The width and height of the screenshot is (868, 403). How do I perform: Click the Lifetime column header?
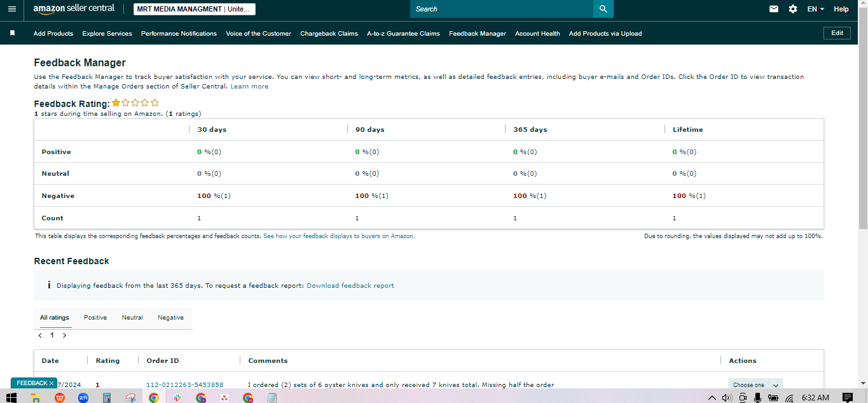tap(688, 129)
